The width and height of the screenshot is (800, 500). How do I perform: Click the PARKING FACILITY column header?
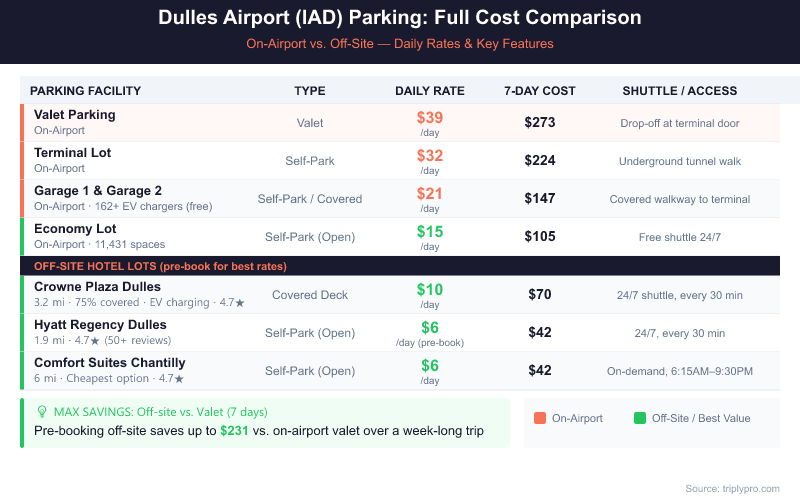(x=85, y=91)
